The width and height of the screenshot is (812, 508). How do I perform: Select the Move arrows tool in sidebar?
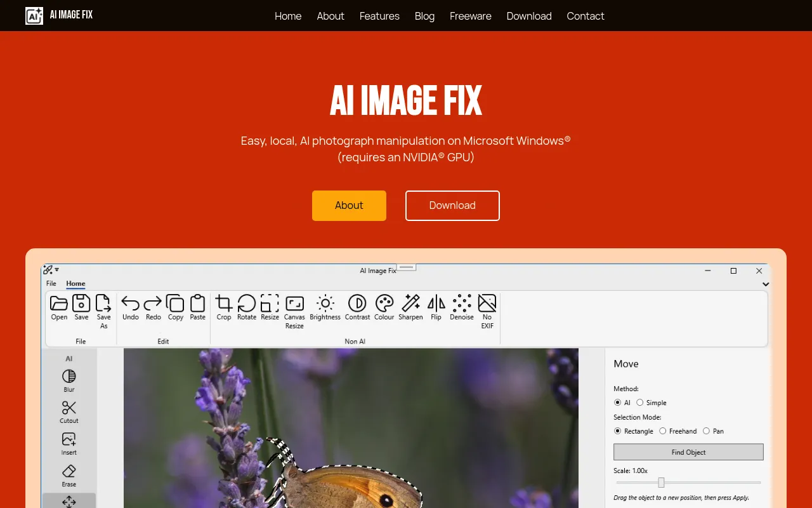(69, 502)
